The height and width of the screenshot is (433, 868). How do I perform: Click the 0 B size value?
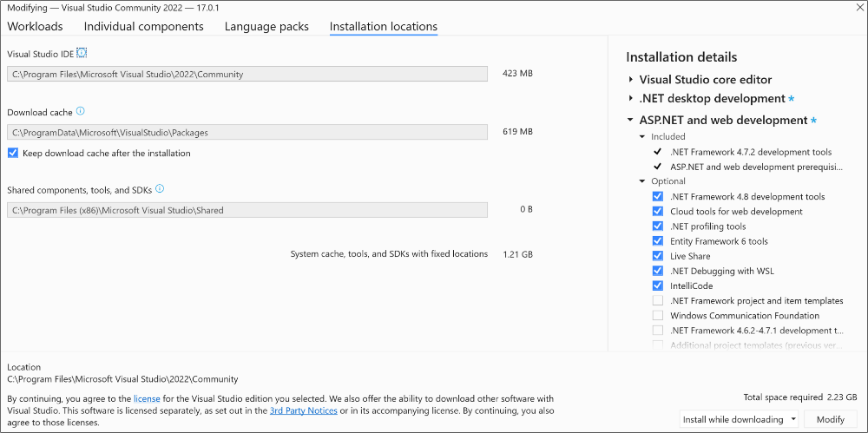coord(527,209)
